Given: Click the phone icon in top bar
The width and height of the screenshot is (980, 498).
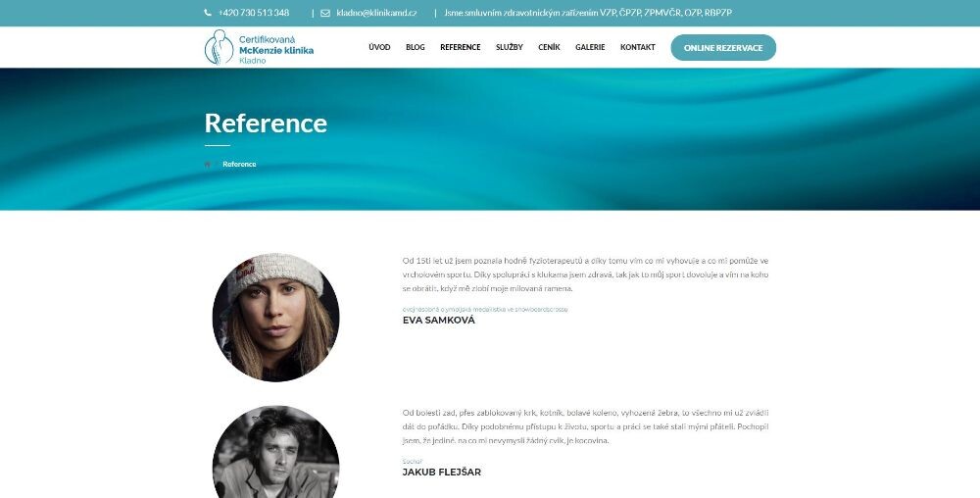Looking at the screenshot, I should 208,13.
